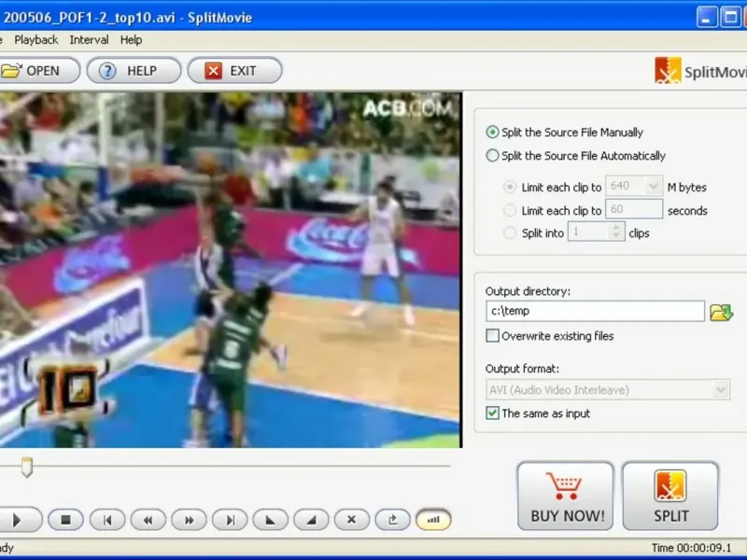Expand the 640 M bytes dropdown
The height and width of the screenshot is (560, 747).
[654, 186]
